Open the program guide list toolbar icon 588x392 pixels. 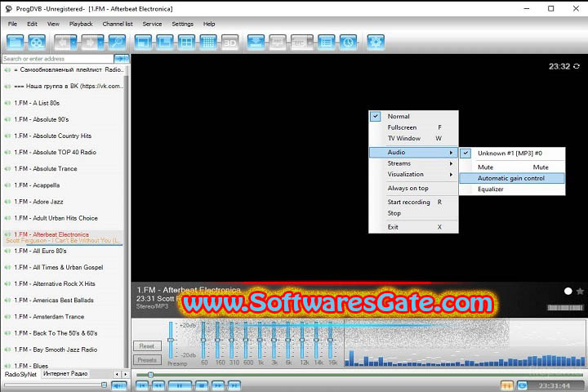[326, 42]
